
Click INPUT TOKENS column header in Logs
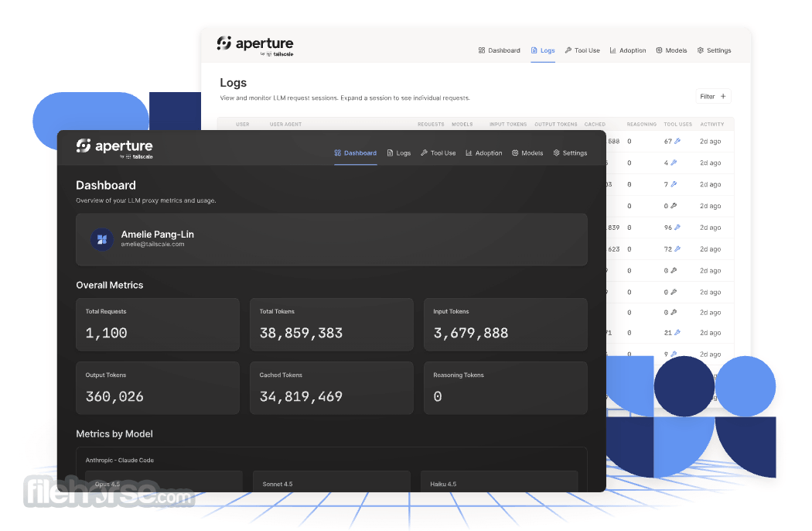point(508,125)
